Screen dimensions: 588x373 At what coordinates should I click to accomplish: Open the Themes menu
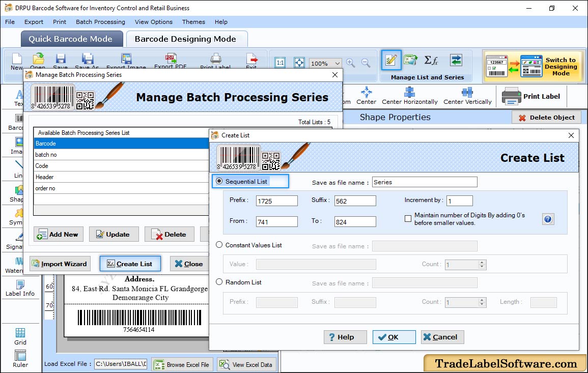[x=193, y=22]
